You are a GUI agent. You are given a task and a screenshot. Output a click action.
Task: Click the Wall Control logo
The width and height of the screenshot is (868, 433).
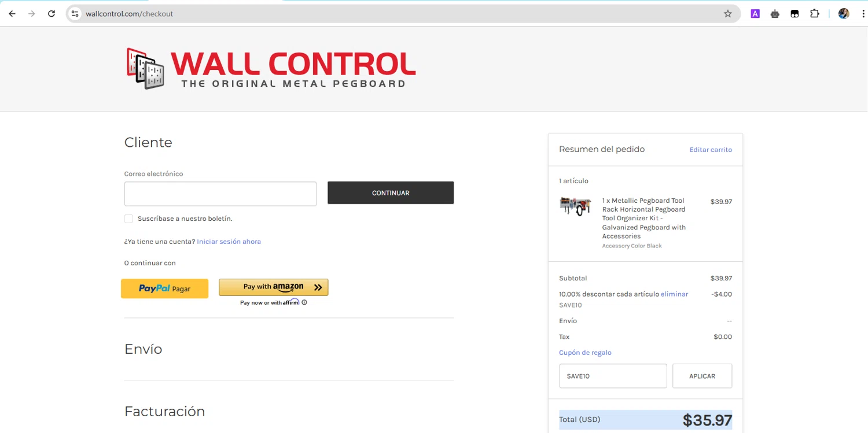[x=271, y=69]
